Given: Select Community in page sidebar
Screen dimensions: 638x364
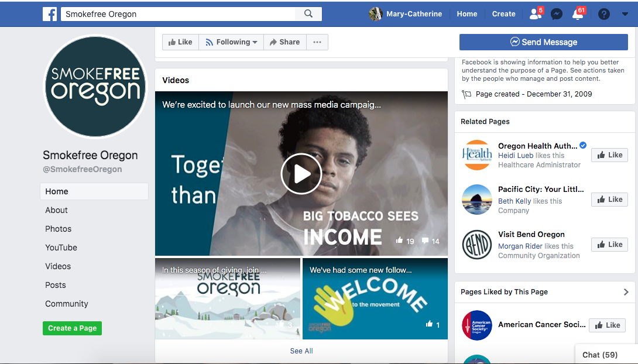Looking at the screenshot, I should 67,304.
